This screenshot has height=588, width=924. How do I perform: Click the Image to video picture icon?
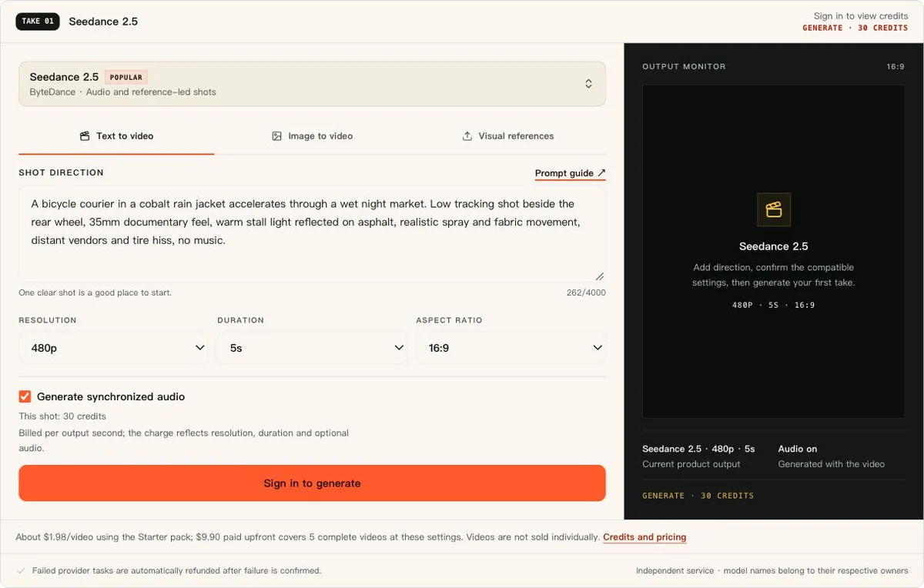pyautogui.click(x=277, y=136)
